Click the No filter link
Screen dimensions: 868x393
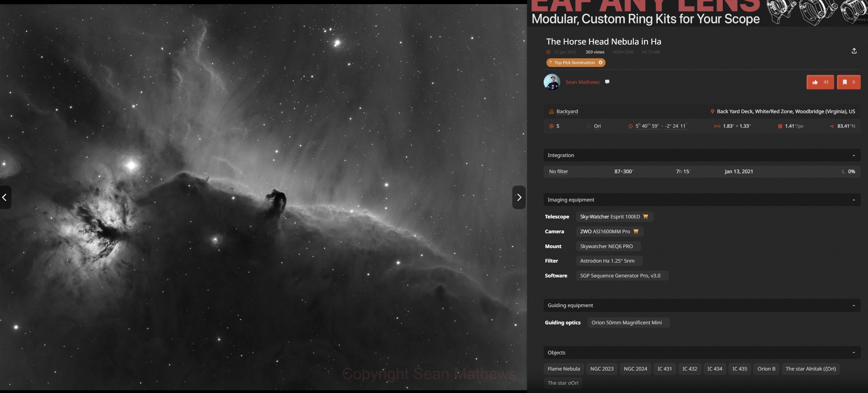coord(558,171)
